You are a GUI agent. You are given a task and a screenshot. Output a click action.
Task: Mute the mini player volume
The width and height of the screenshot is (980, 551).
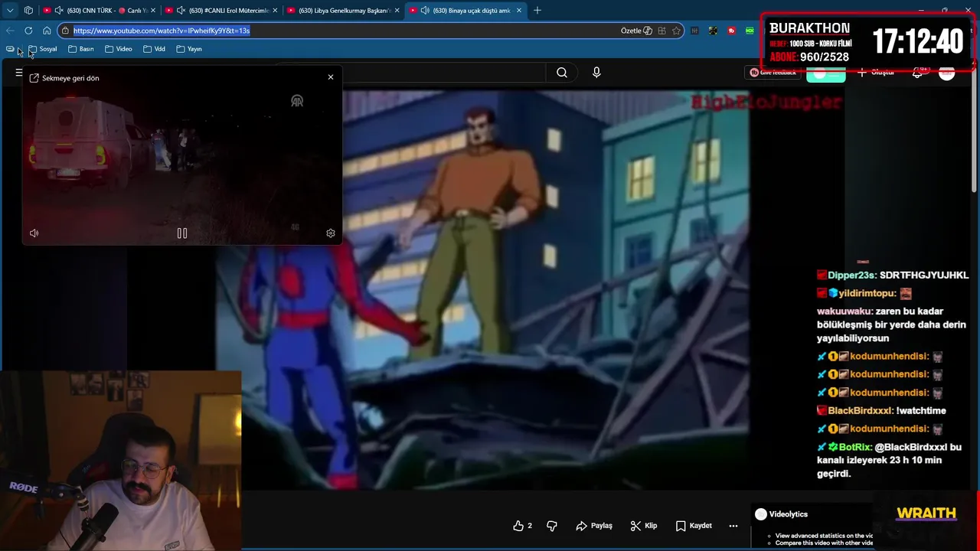[34, 233]
